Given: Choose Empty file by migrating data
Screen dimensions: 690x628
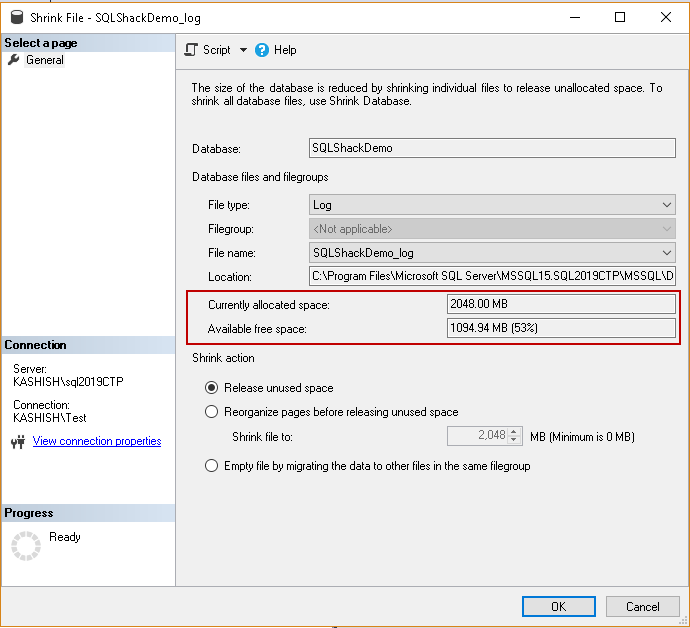Looking at the screenshot, I should coord(211,466).
